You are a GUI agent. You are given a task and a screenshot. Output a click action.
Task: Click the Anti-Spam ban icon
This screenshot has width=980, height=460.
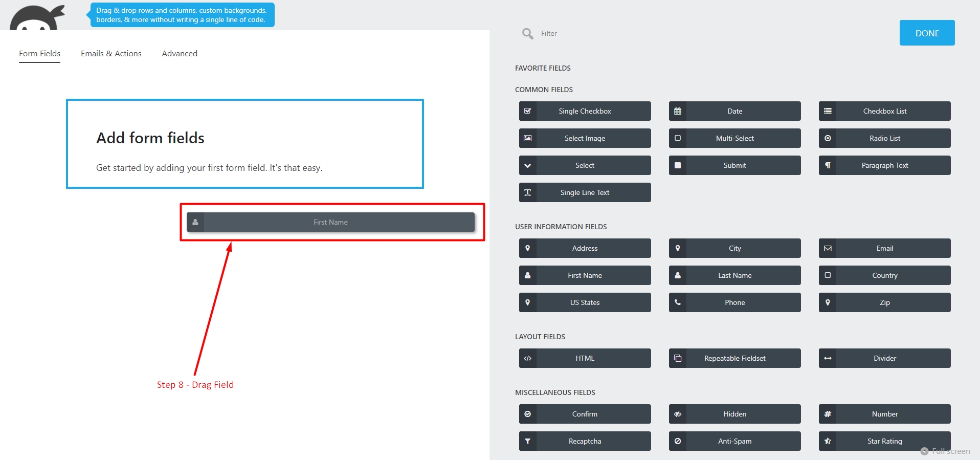coord(677,441)
